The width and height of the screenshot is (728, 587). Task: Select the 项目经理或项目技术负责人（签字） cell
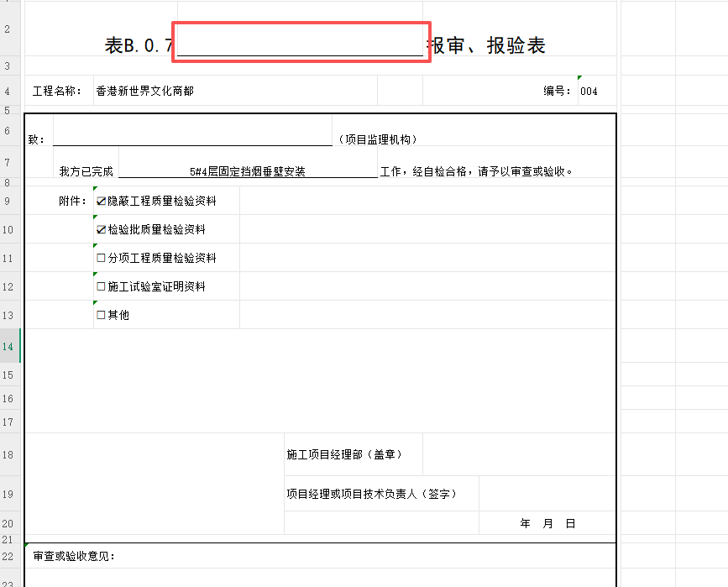click(371, 494)
